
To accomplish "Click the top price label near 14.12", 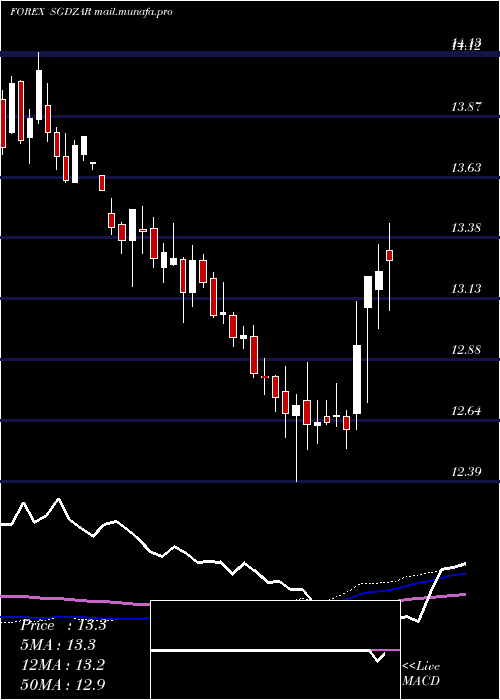I will pyautogui.click(x=467, y=44).
